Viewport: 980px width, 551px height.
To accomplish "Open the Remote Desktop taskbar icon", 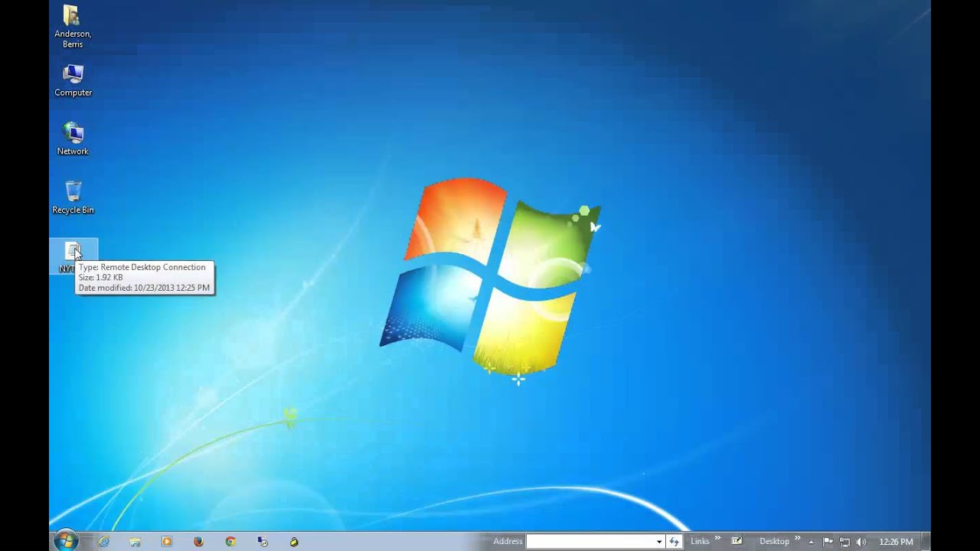I will tap(263, 541).
